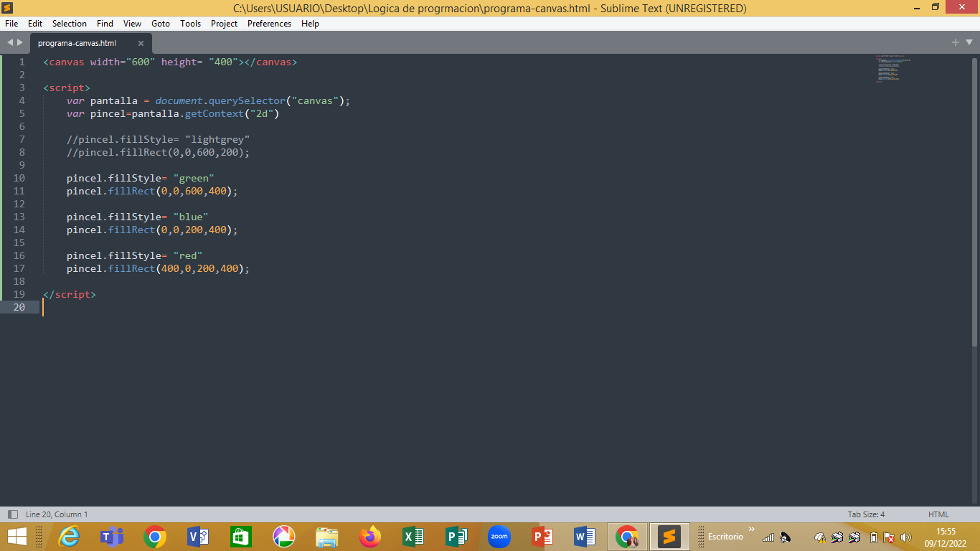Image resolution: width=980 pixels, height=551 pixels.
Task: Expand the Escritorio toolbar chevron
Action: [751, 530]
